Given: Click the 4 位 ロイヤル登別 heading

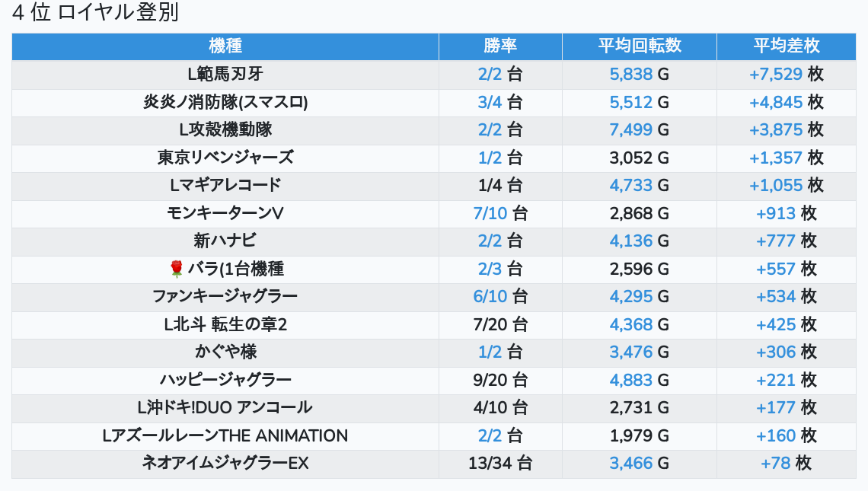Looking at the screenshot, I should pos(95,13).
